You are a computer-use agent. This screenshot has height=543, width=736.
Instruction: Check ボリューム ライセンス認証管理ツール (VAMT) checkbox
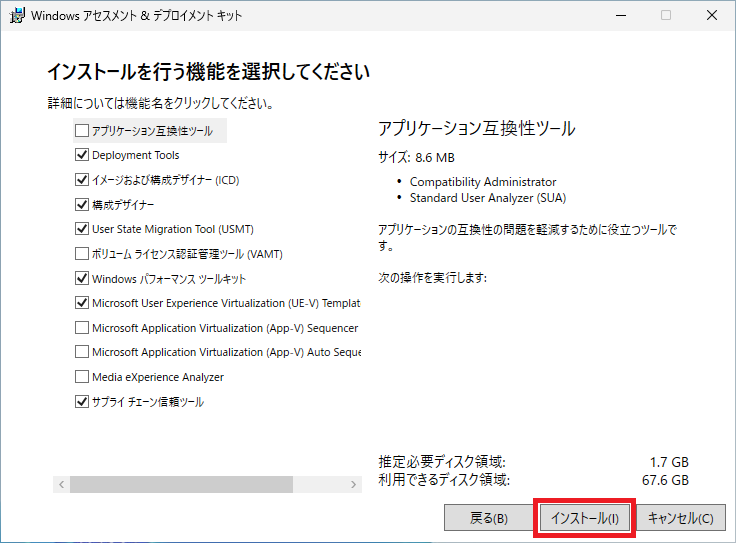82,253
